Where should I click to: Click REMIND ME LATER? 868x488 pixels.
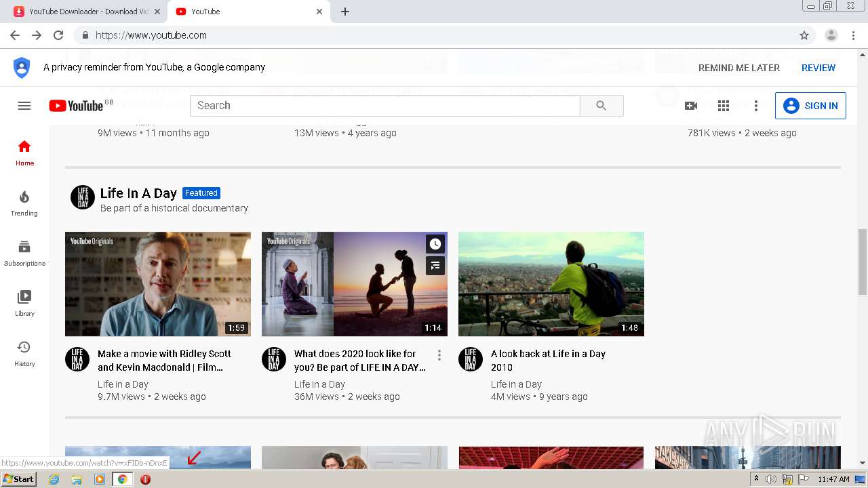click(x=739, y=68)
